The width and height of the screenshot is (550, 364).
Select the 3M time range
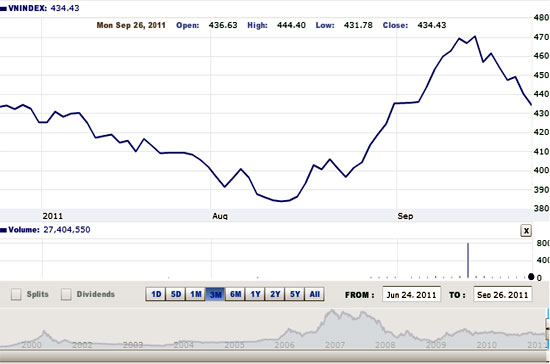pyautogui.click(x=215, y=294)
